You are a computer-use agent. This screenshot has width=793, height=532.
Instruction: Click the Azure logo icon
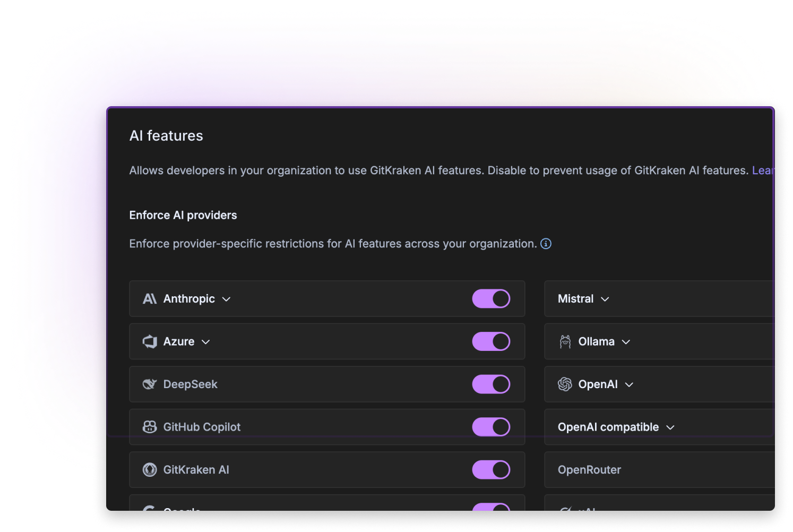pyautogui.click(x=150, y=341)
